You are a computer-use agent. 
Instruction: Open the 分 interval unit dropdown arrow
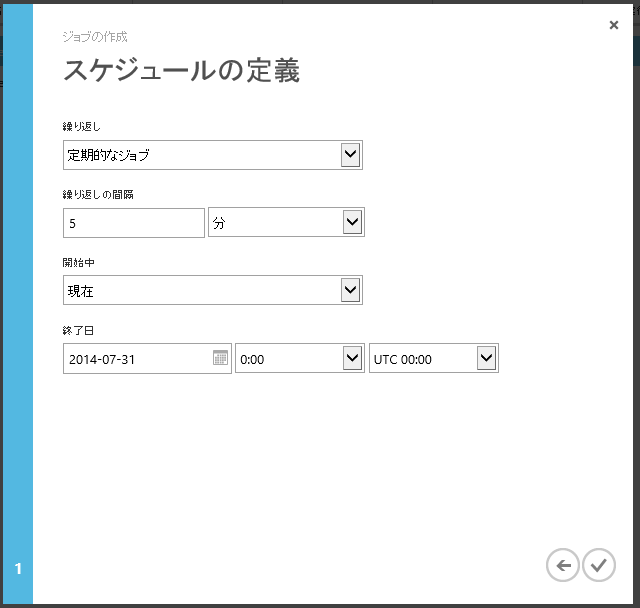(x=352, y=222)
